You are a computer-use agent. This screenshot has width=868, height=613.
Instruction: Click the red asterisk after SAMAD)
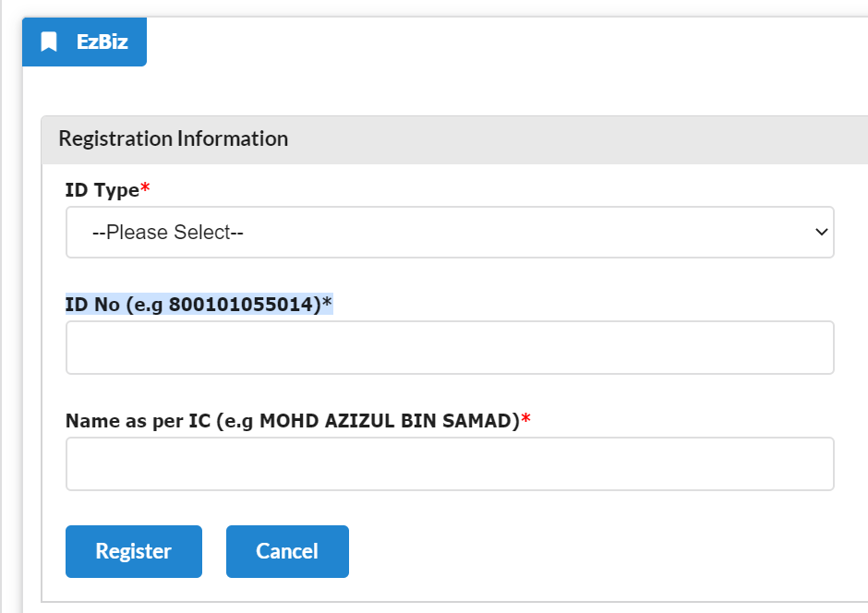pyautogui.click(x=526, y=418)
